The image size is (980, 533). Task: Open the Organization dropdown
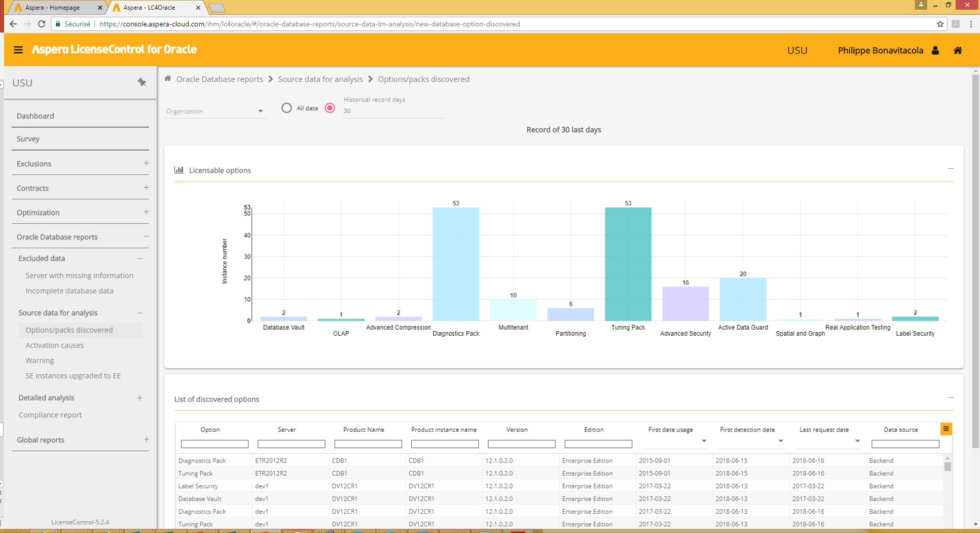[215, 111]
